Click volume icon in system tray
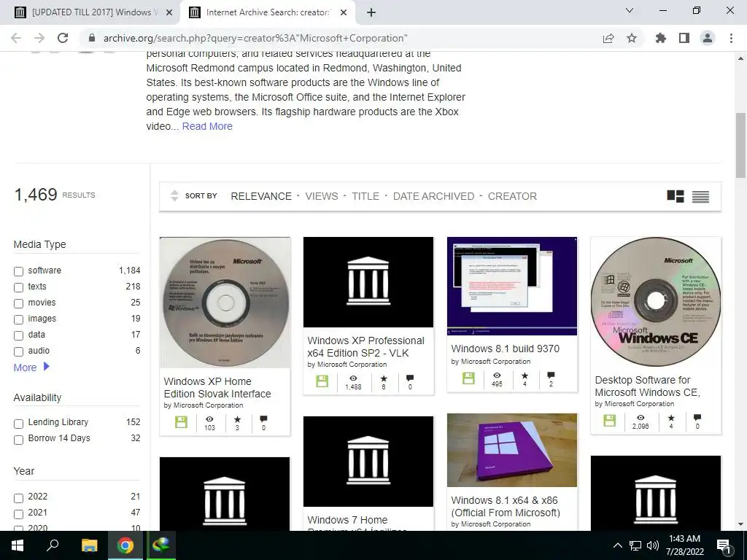 click(653, 545)
